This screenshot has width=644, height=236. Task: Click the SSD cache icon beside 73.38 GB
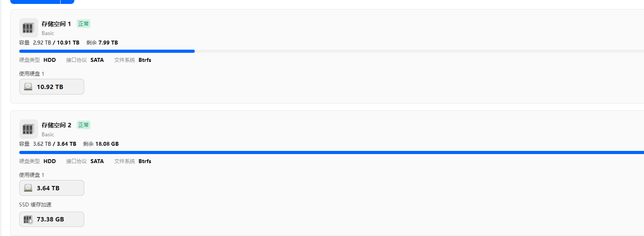coord(28,219)
